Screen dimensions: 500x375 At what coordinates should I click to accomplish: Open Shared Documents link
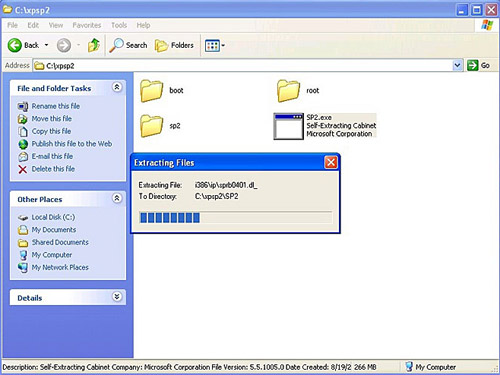pyautogui.click(x=60, y=242)
